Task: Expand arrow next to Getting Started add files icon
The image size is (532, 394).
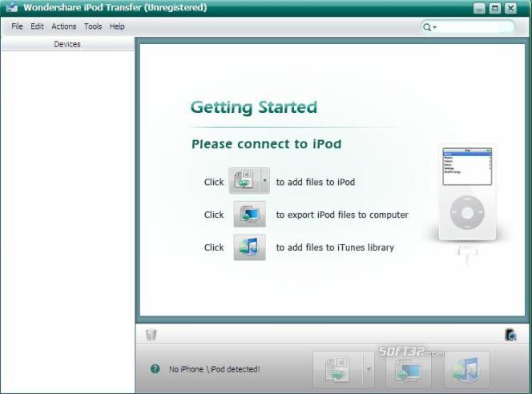Action: click(265, 180)
